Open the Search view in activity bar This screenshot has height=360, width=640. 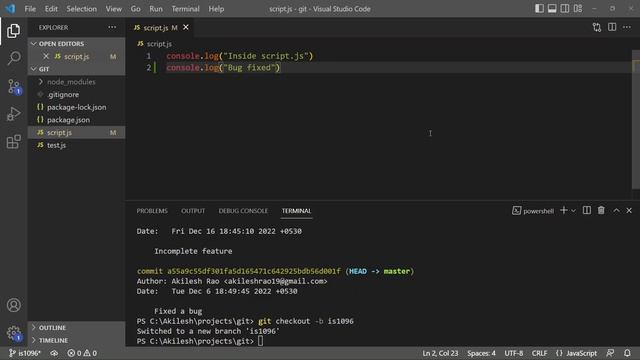click(13, 58)
